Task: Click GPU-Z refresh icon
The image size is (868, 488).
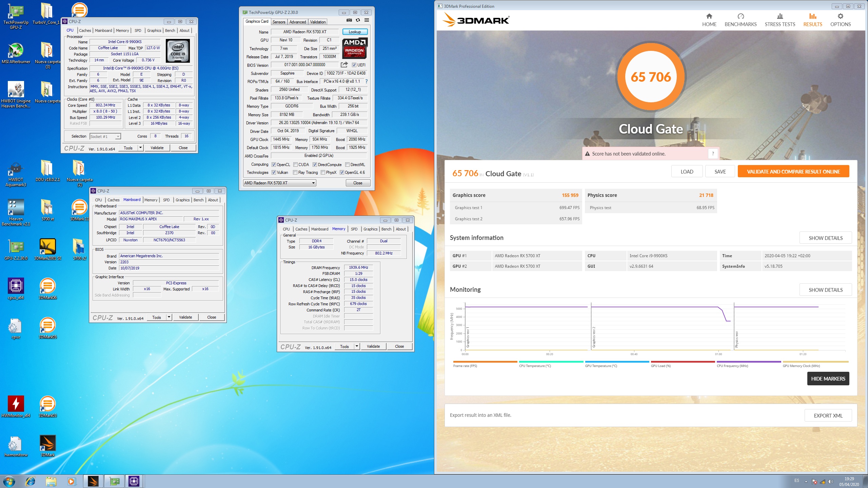Action: [358, 20]
